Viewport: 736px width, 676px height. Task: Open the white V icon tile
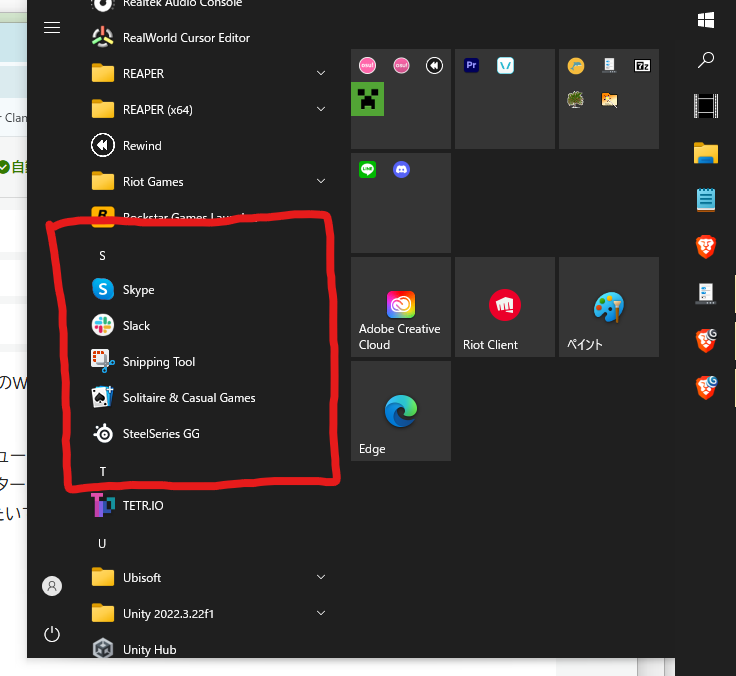pyautogui.click(x=505, y=65)
